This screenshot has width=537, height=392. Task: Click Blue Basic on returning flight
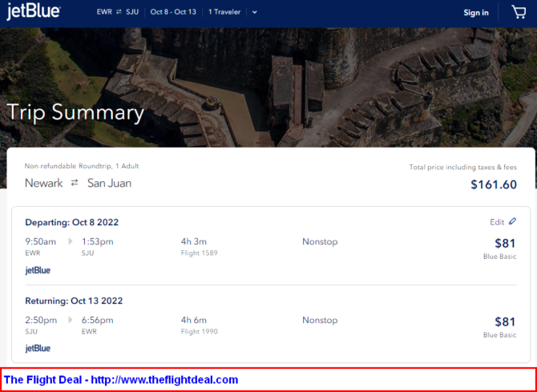[x=499, y=335]
